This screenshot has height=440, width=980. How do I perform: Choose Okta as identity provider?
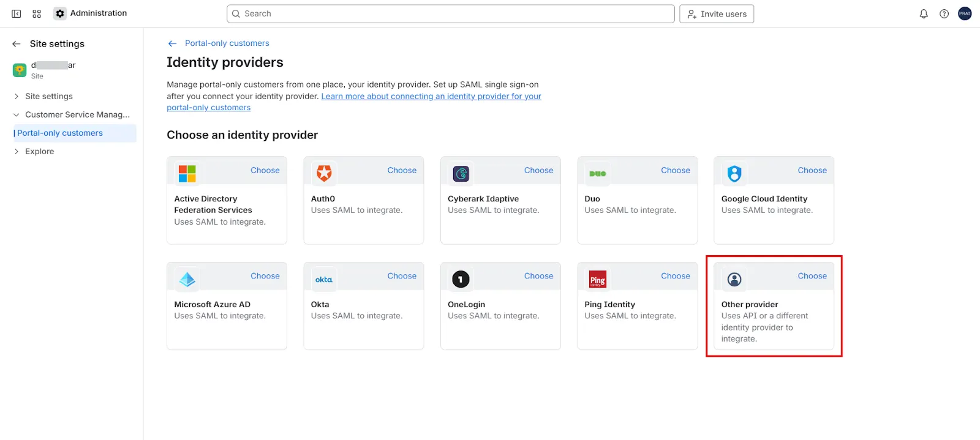(x=402, y=277)
